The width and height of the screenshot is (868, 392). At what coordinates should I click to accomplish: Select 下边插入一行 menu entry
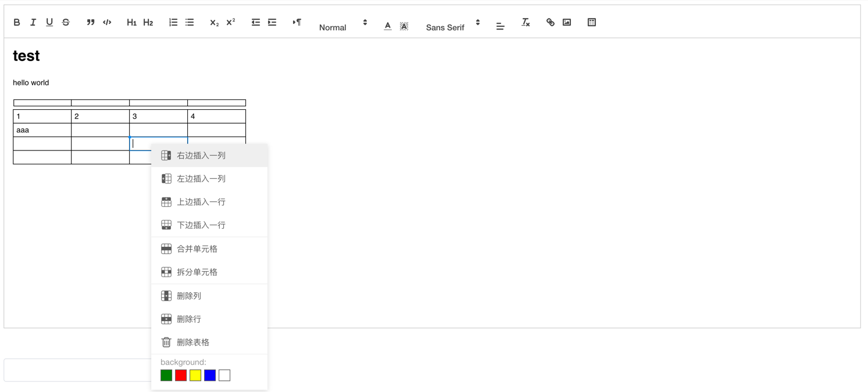point(209,225)
